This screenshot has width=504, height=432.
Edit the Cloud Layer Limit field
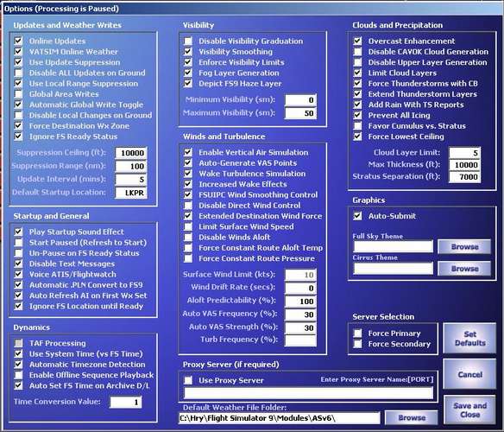tap(465, 153)
